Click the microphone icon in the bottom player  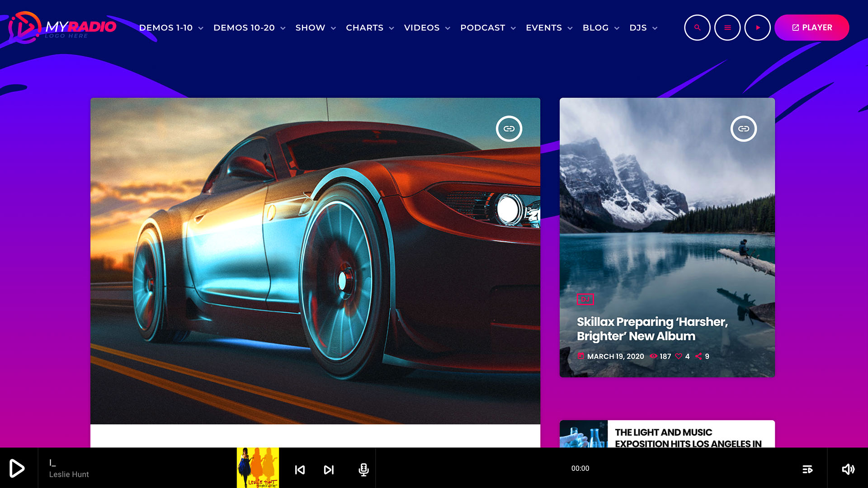click(363, 469)
